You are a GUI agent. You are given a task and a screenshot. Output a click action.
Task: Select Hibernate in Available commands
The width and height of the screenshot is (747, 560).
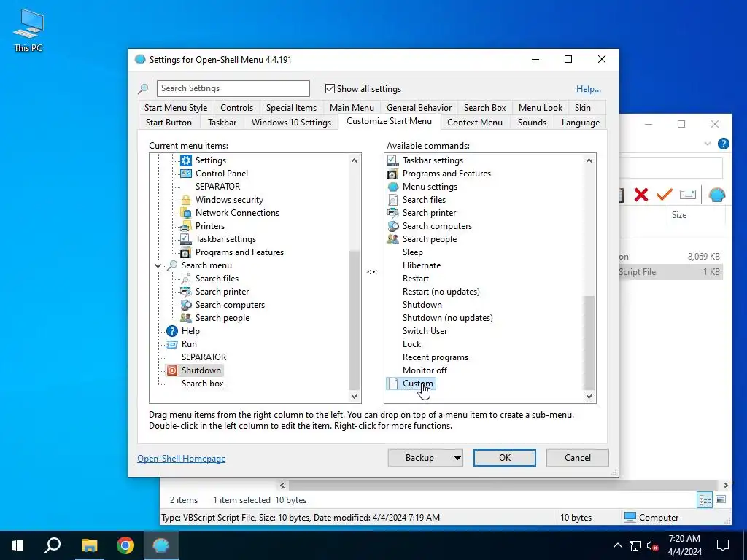pos(422,265)
